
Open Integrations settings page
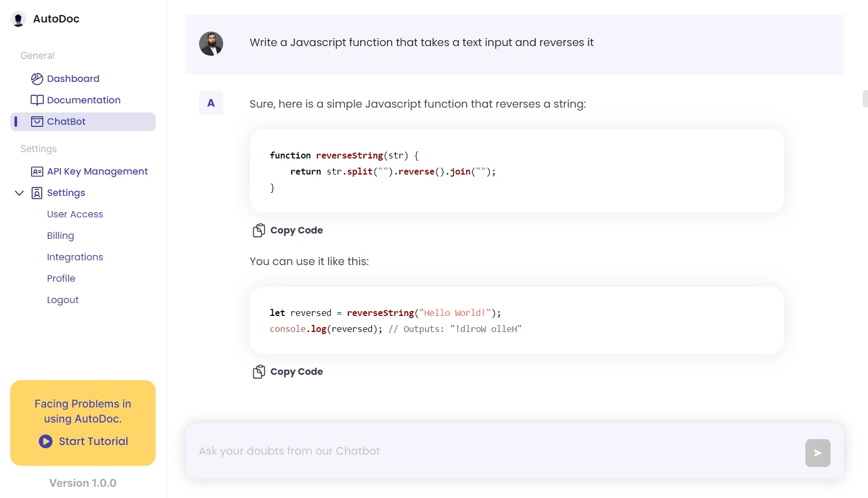[x=75, y=257]
